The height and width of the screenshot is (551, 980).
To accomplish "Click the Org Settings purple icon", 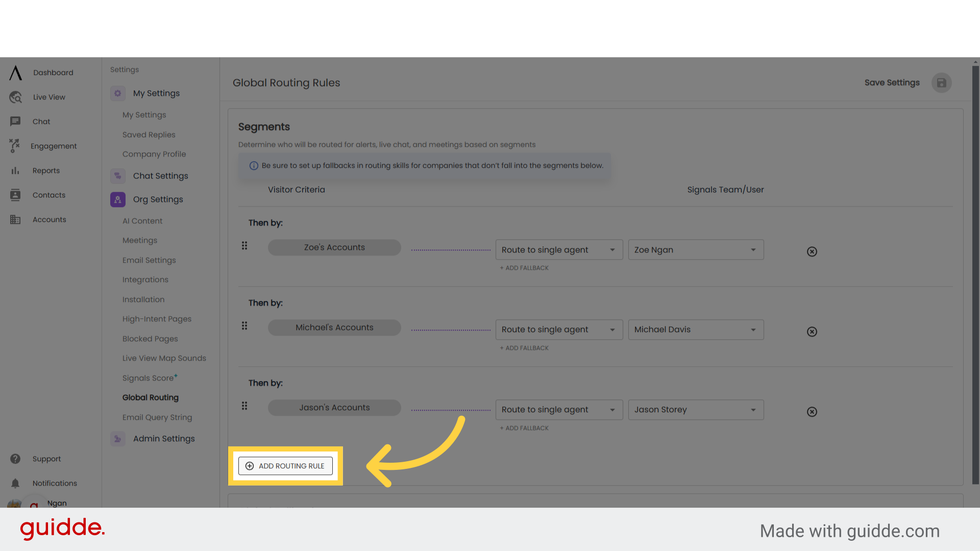I will pyautogui.click(x=118, y=199).
